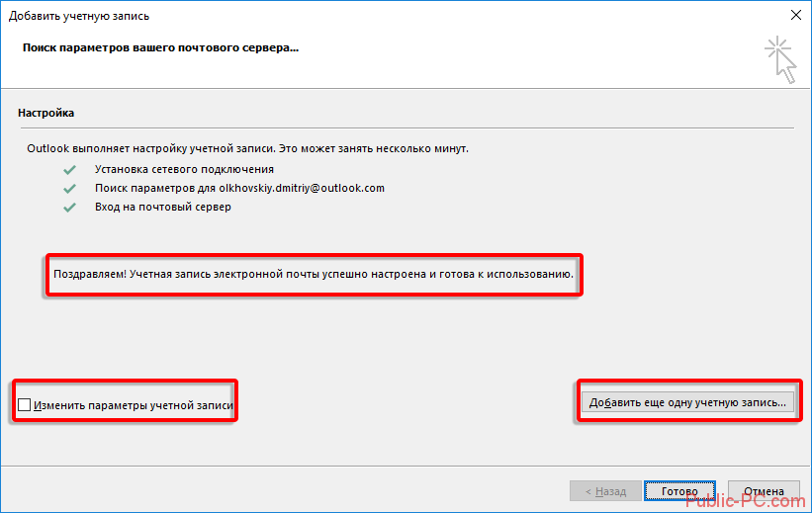Click green checkmark beside "Установка сетевого подключения"
This screenshot has height=513, width=812.
(x=69, y=169)
